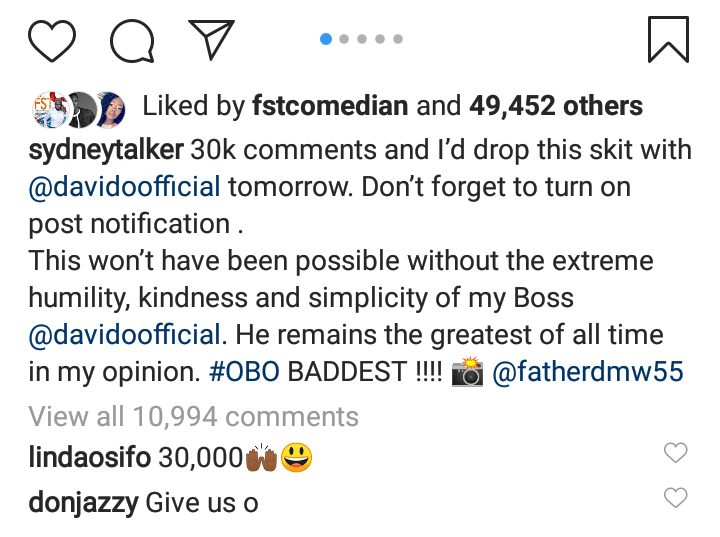The width and height of the screenshot is (720, 537).
Task: Like donjazzy's comment
Action: [676, 497]
